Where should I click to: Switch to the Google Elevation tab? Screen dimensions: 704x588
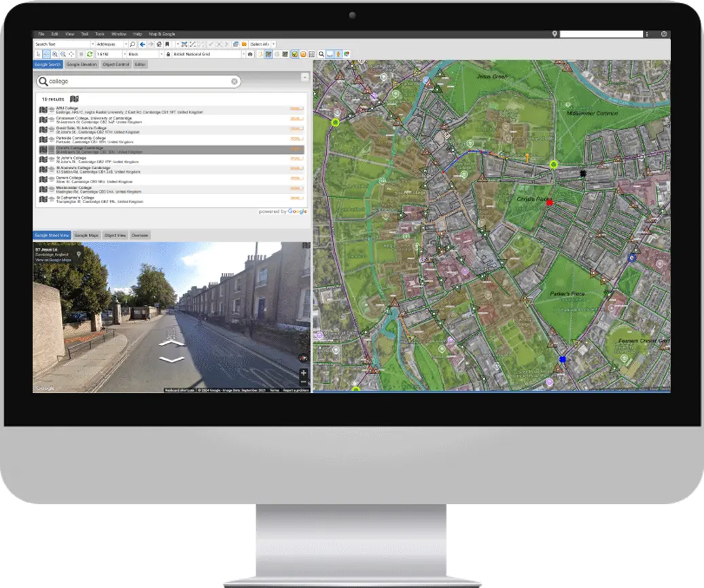(82, 65)
